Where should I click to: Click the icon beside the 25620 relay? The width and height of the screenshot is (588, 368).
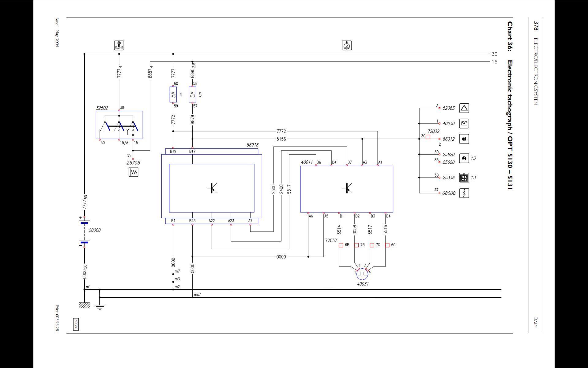tap(464, 158)
